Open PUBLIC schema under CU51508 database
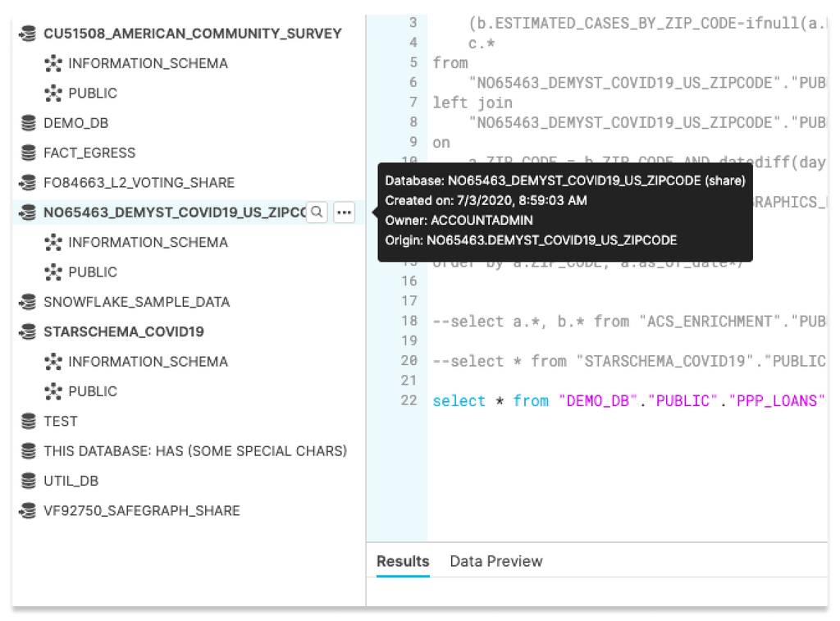Screen dimensions: 840x621 point(93,94)
